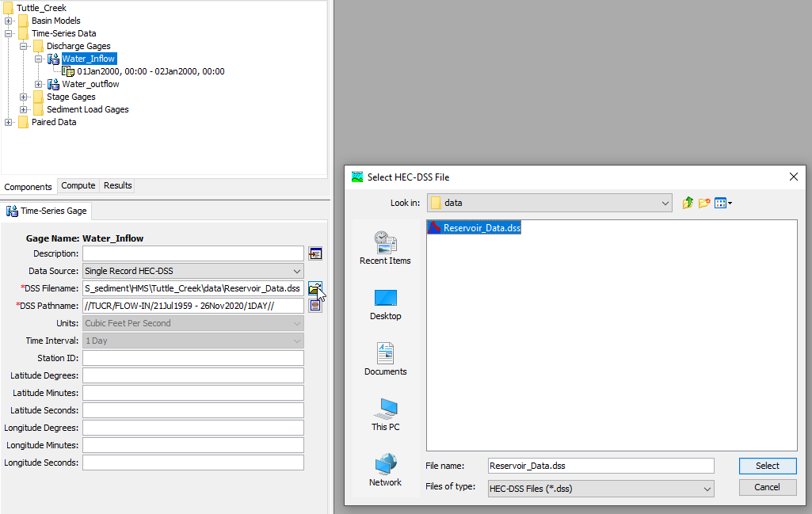The height and width of the screenshot is (514, 812).
Task: Create a new folder in dialog
Action: (x=704, y=203)
